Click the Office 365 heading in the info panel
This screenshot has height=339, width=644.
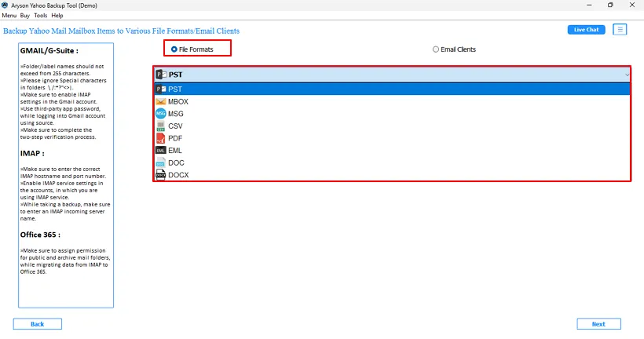[x=40, y=235]
